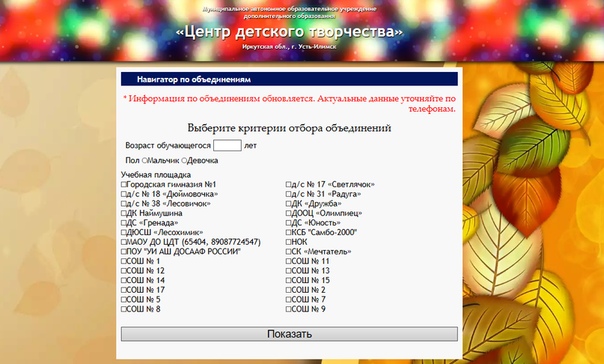Click the red information notice text
The width and height of the screenshot is (604, 364).
[289, 104]
